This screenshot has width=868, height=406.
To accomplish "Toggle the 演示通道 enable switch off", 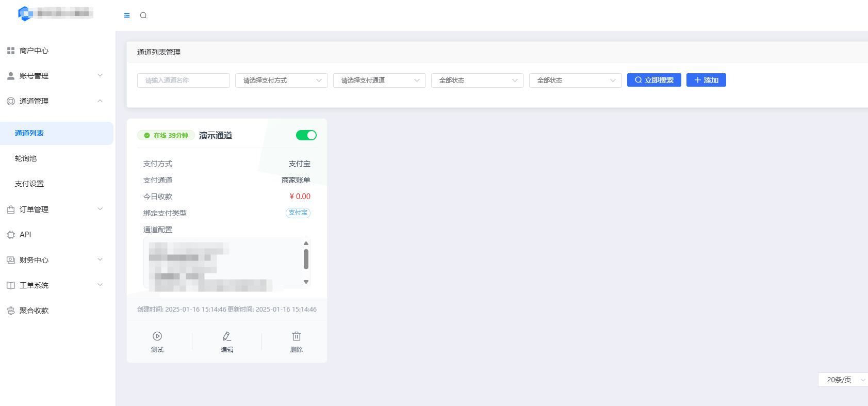I will pos(306,135).
